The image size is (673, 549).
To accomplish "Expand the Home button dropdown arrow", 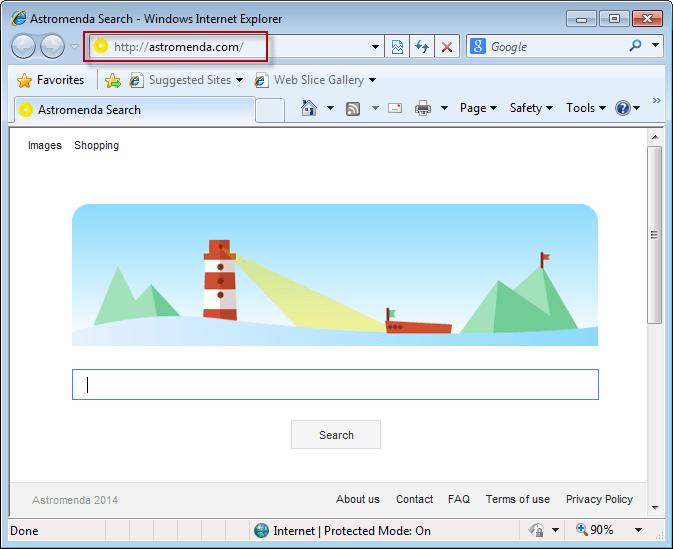I will [x=330, y=108].
